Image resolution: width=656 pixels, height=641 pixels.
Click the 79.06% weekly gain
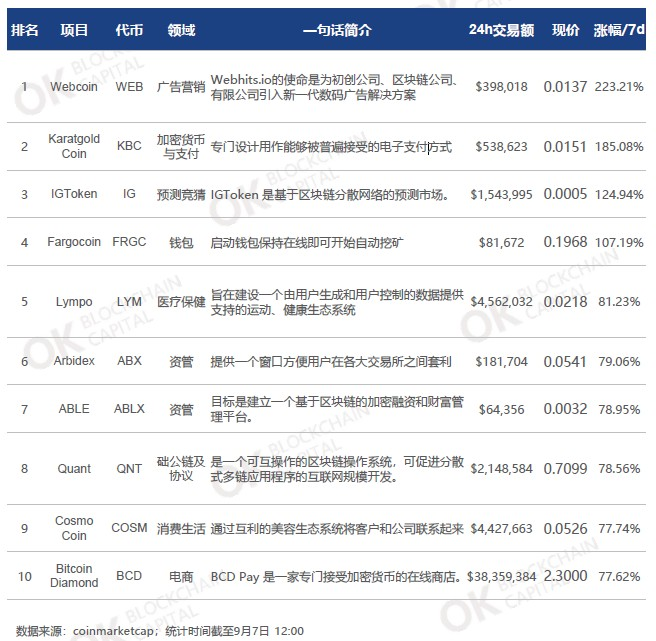(619, 362)
